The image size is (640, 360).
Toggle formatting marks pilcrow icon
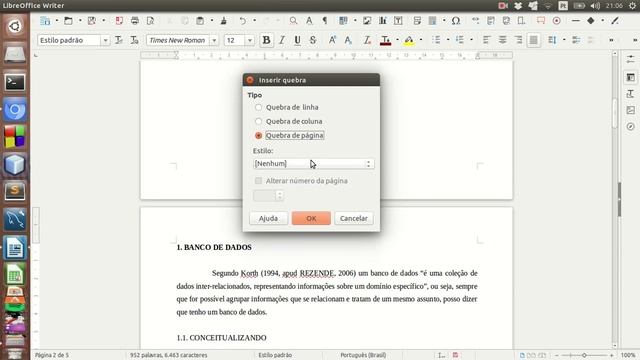pyautogui.click(x=325, y=20)
